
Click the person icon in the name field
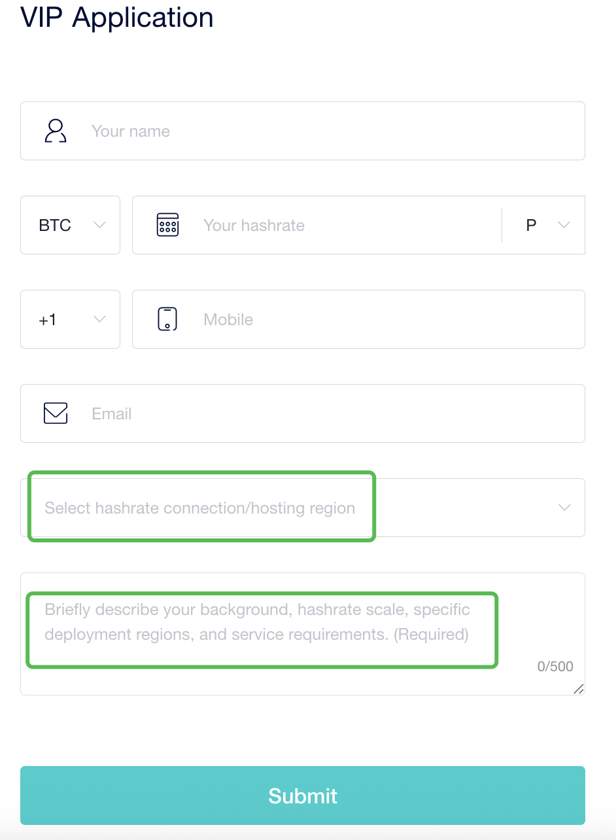tap(56, 131)
